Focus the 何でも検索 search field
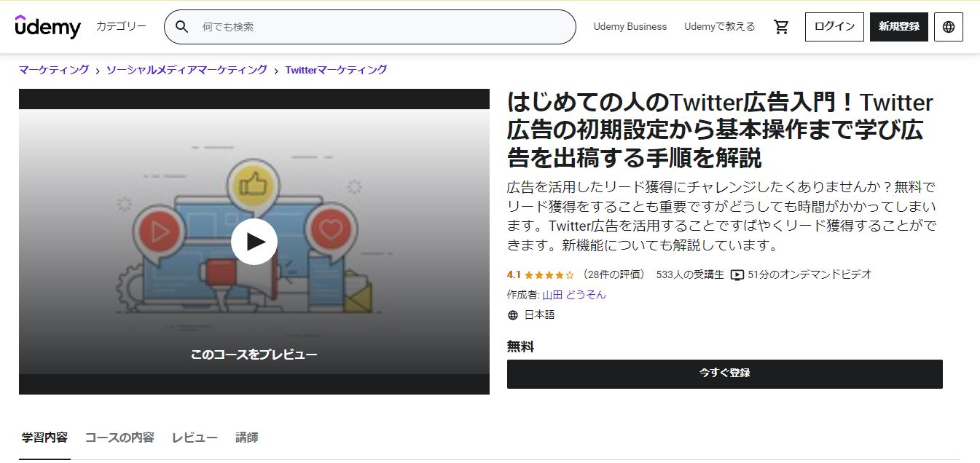The image size is (980, 463). click(x=370, y=27)
